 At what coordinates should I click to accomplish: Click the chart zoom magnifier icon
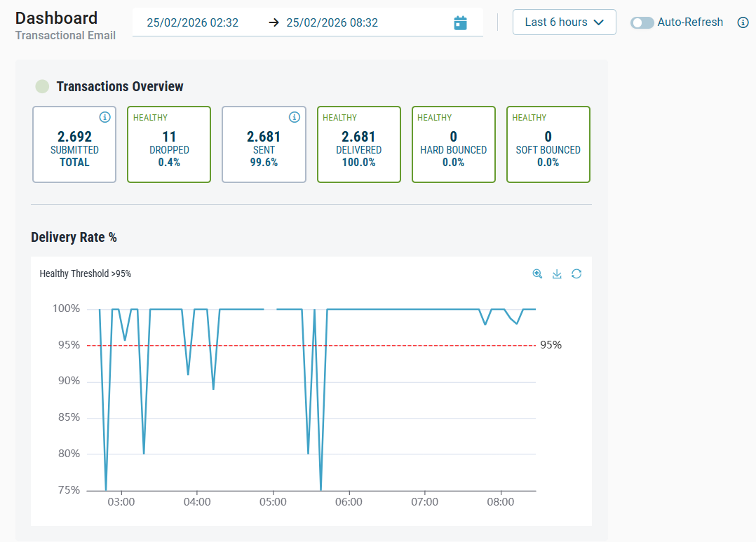[x=537, y=274]
